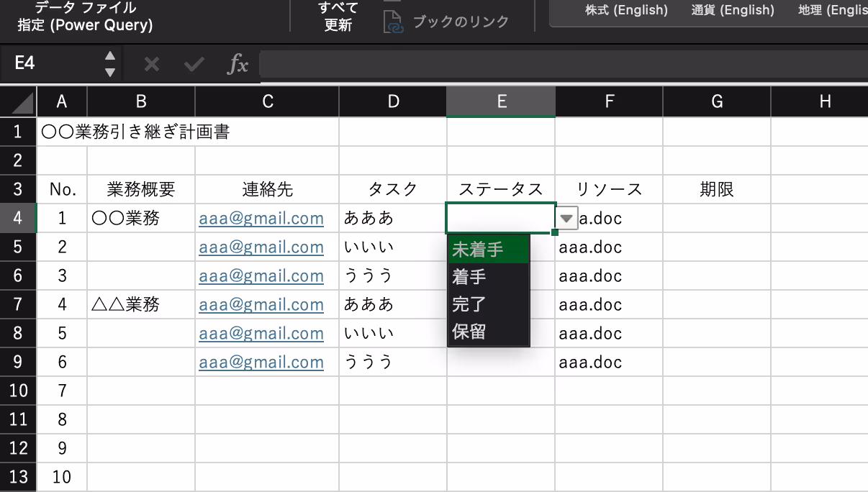Image resolution: width=868 pixels, height=492 pixels.
Task: Open the email link in row 5
Action: (x=261, y=247)
